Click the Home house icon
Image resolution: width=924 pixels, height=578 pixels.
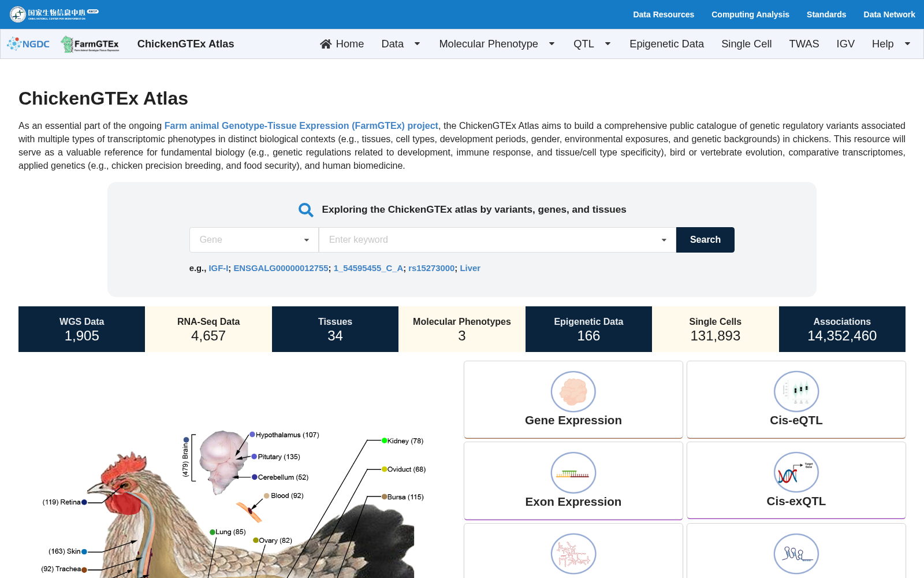(326, 44)
